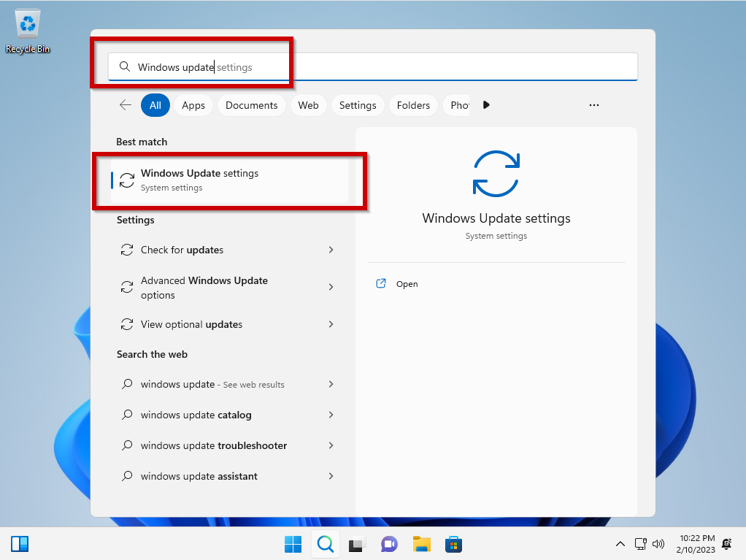Click the search icon beside windows update catalog

[x=127, y=415]
